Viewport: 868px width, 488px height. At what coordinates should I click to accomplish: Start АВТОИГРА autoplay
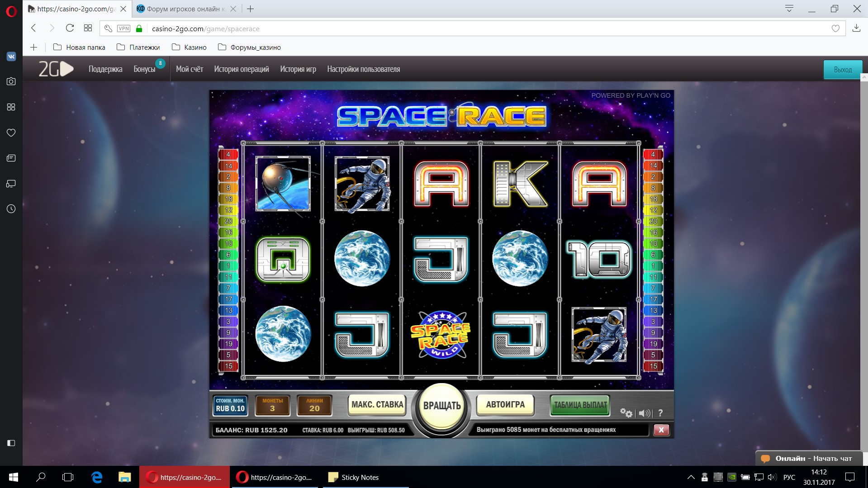505,404
